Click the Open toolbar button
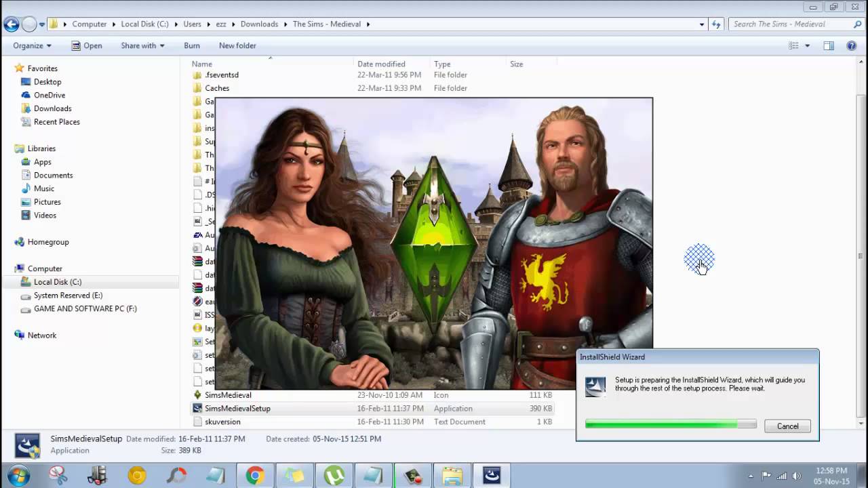This screenshot has height=488, width=868. pyautogui.click(x=87, y=45)
